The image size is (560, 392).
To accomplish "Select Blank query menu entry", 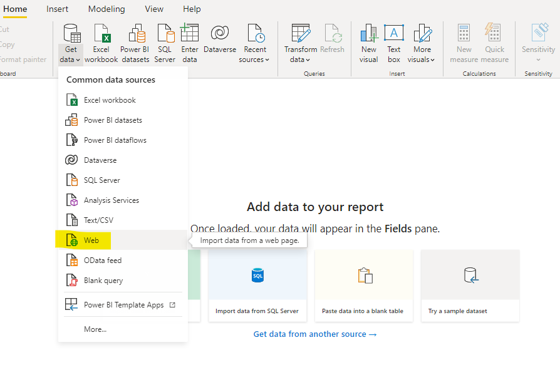I will tap(123, 281).
